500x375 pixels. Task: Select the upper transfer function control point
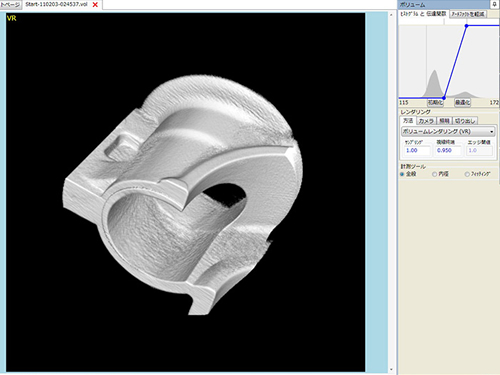466,26
